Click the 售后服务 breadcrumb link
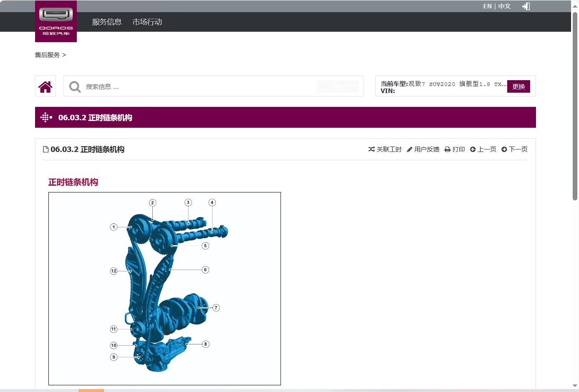This screenshot has width=579, height=392. (47, 55)
